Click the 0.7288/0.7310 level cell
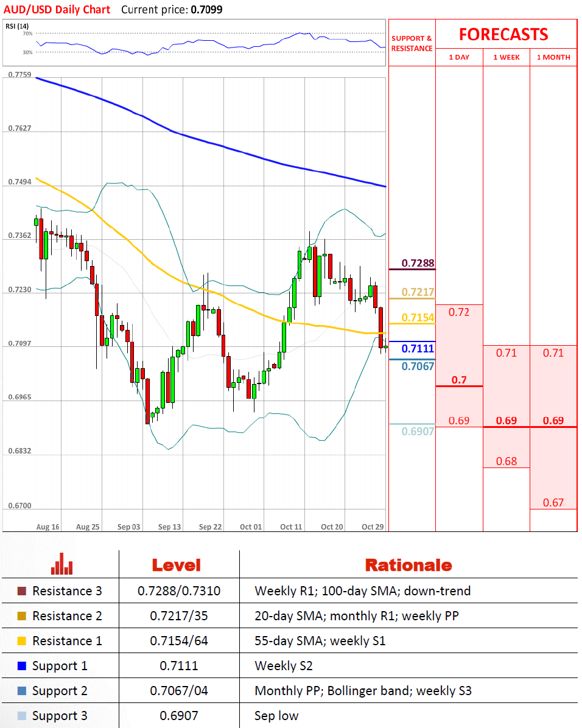Viewport: 582px width, 728px height. coord(179,591)
